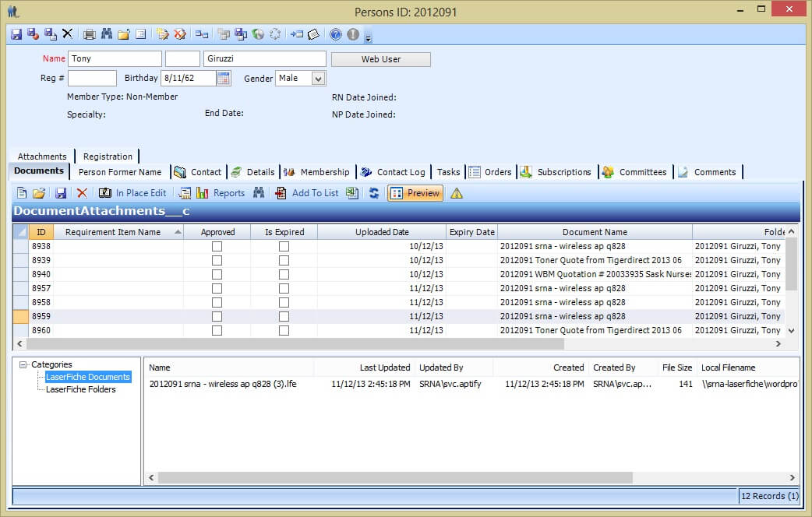The width and height of the screenshot is (812, 517).
Task: Select the LaserFiche Folders tree item
Action: pos(81,389)
